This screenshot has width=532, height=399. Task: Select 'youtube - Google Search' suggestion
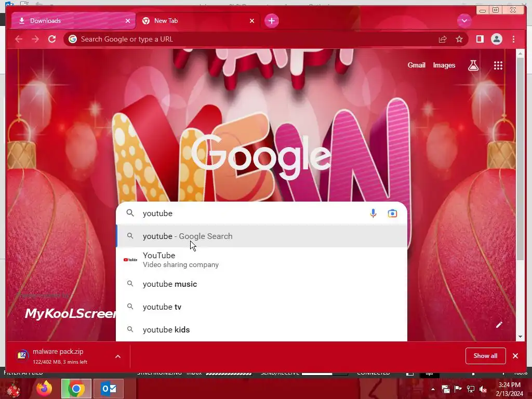(x=262, y=236)
